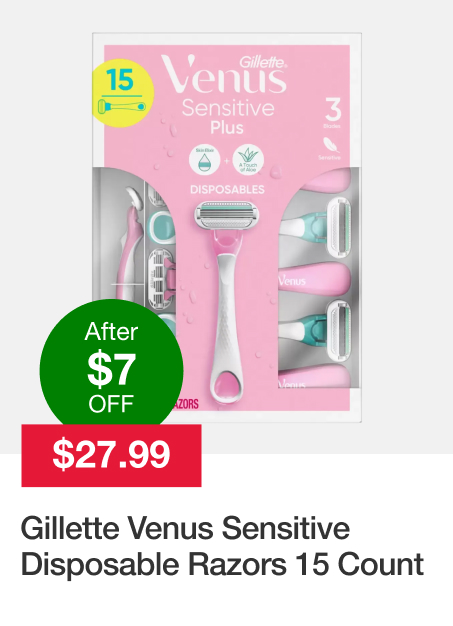453x626 pixels.
Task: Click the upper teal razor in right window
Action: (x=315, y=227)
